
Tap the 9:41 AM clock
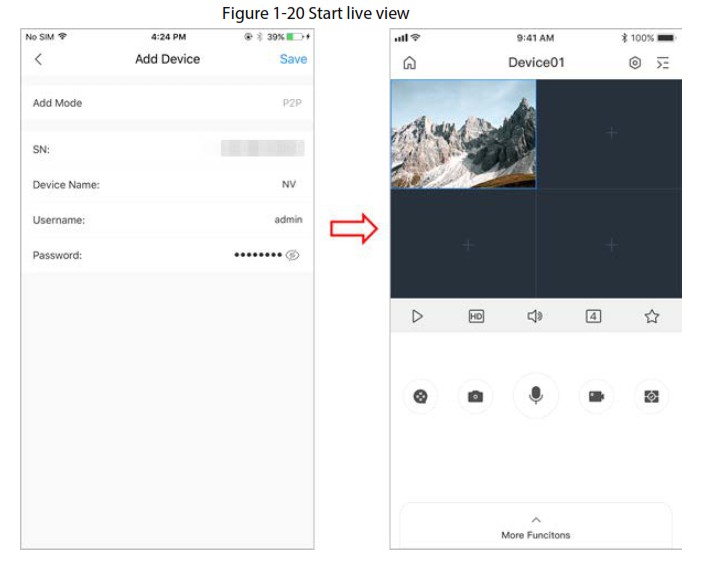535,38
